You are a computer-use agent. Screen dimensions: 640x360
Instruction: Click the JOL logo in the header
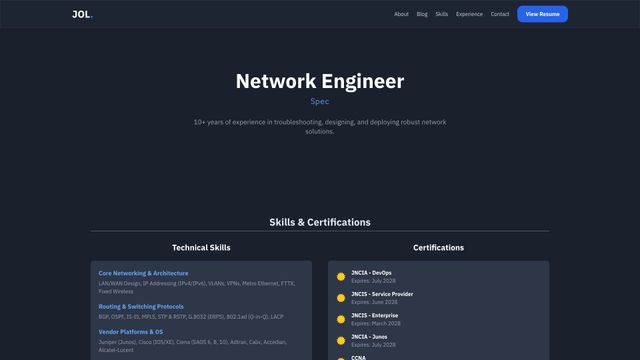(82, 14)
